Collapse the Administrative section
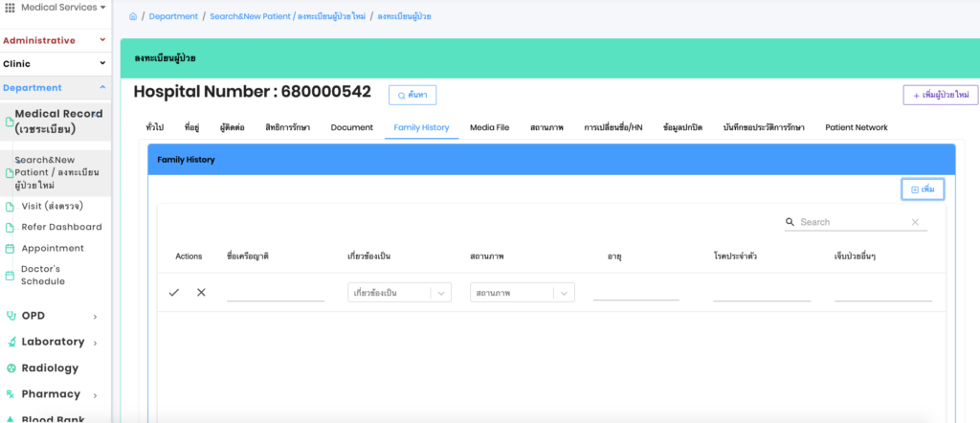Screen dimensions: 980x423 pos(102,40)
